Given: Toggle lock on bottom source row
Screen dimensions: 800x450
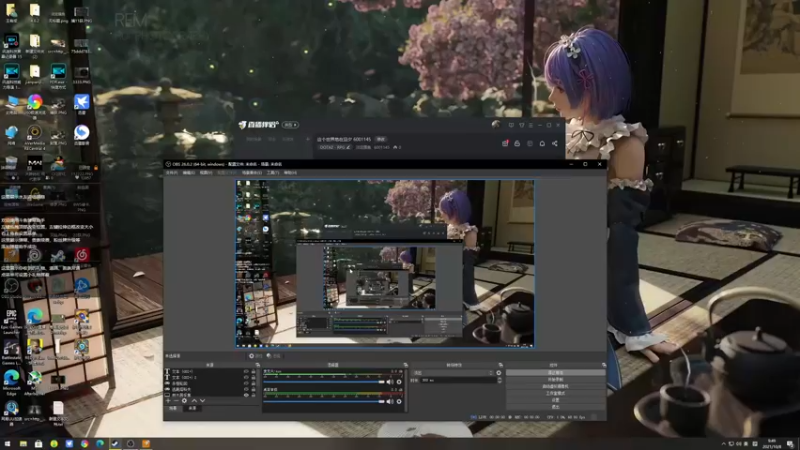Looking at the screenshot, I should coord(253,395).
